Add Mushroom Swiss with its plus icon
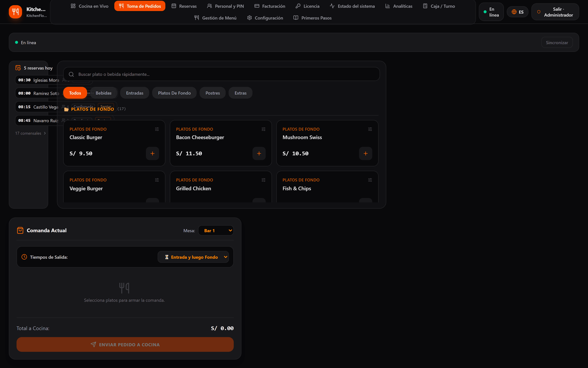Screen dimensions: 588x368 (366, 153)
